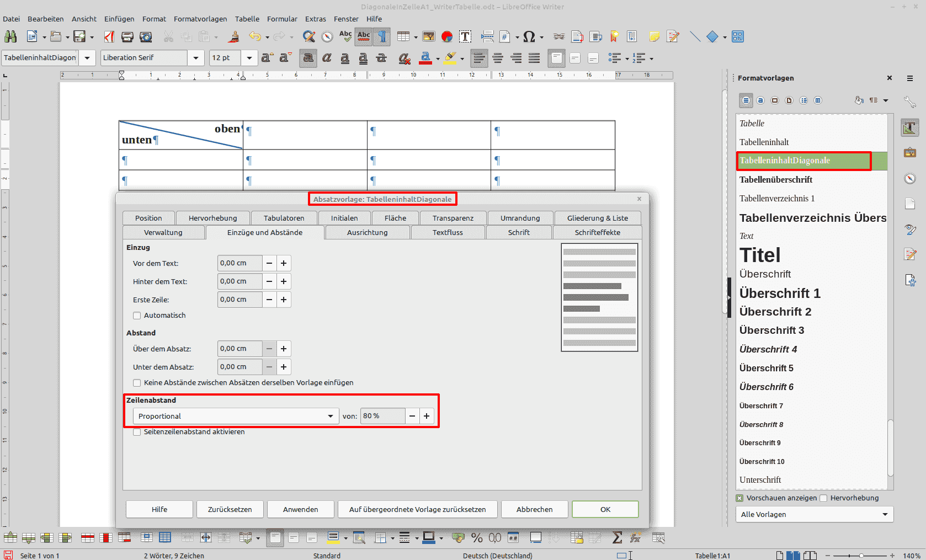Open font color dropdown arrow
The height and width of the screenshot is (560, 926).
[x=438, y=58]
